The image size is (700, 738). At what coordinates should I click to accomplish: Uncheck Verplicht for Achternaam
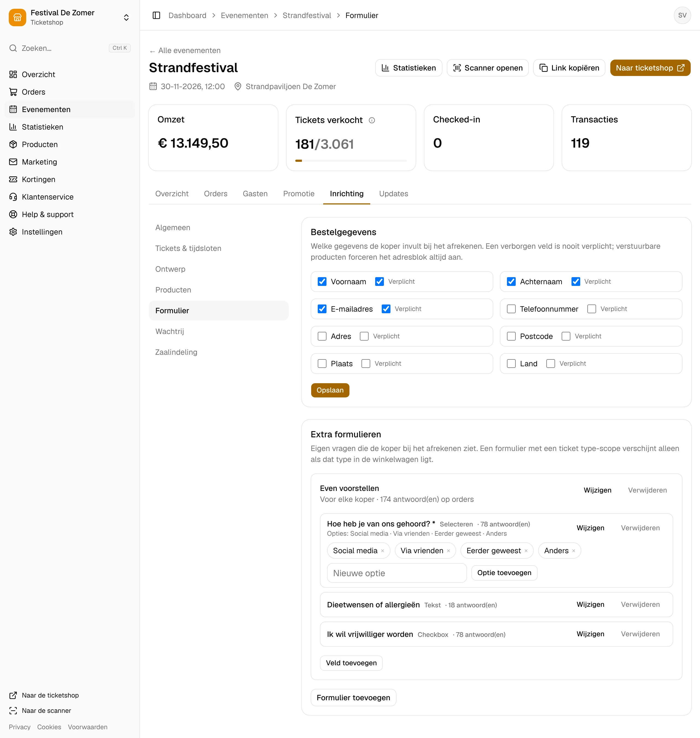(576, 282)
